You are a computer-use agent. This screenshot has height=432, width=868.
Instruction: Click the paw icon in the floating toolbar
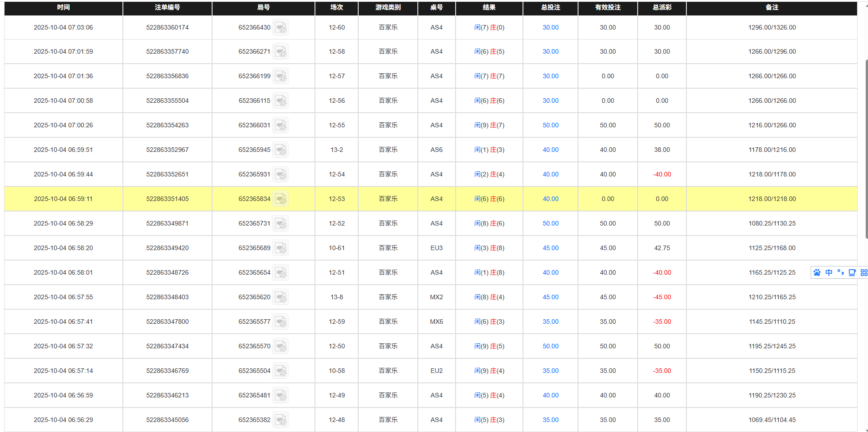click(x=817, y=272)
